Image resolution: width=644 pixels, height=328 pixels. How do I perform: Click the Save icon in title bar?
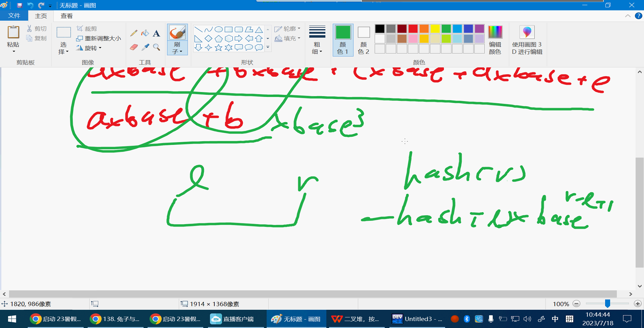tap(19, 5)
